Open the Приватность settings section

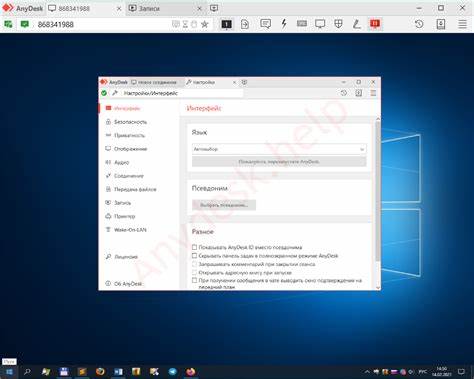(x=139, y=135)
